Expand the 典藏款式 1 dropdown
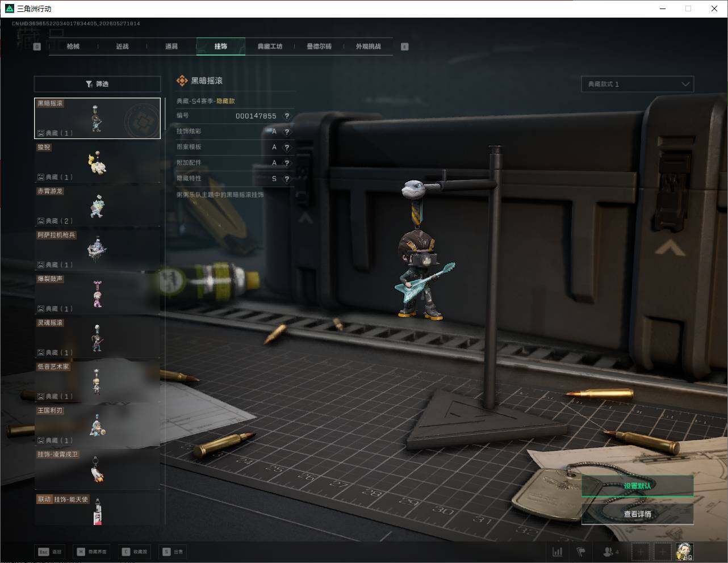Viewport: 728px width, 563px height. pyautogui.click(x=637, y=84)
